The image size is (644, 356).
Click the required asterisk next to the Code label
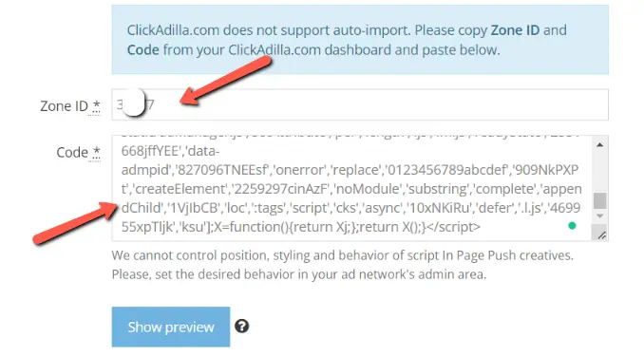pyautogui.click(x=96, y=152)
